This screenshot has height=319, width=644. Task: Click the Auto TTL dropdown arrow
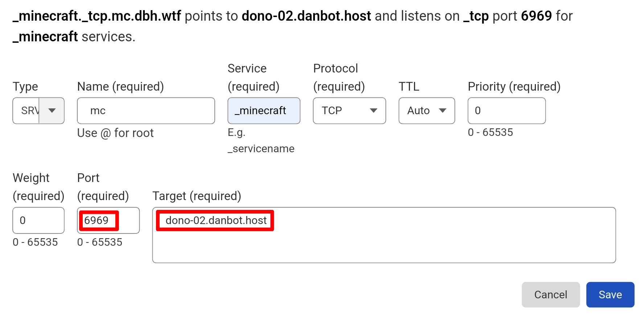pos(443,111)
